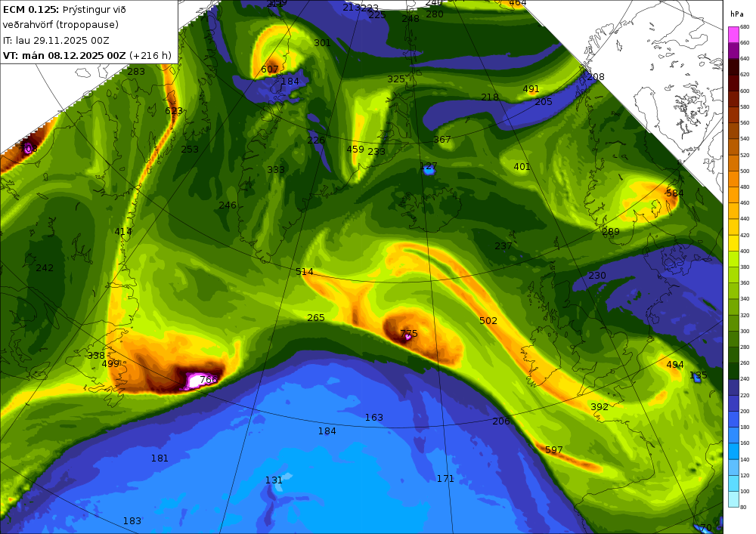Viewport: 756px width, 534px height.
Task: Click the light cyan legend swatch between 80 and 100
Action: pos(733,499)
